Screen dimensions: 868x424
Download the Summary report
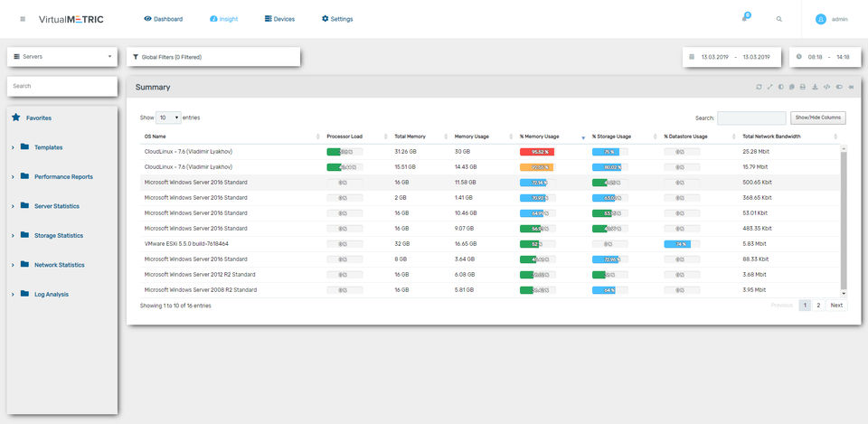tap(815, 87)
